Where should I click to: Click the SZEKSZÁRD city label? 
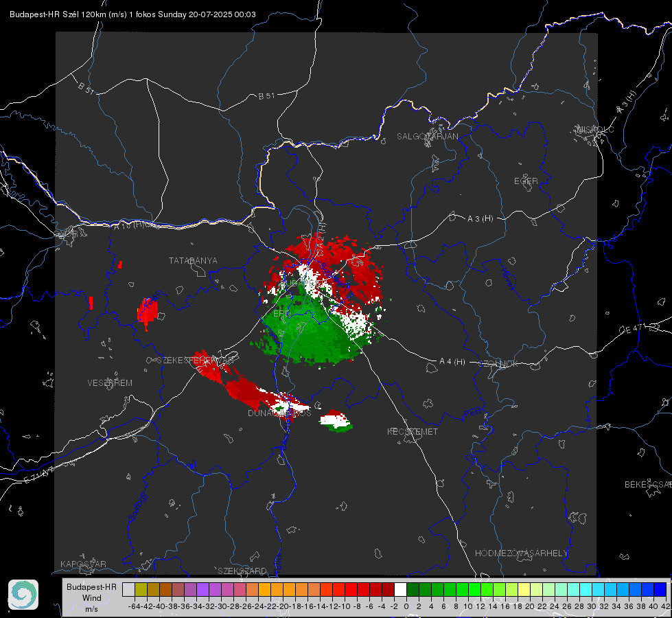pos(242,571)
